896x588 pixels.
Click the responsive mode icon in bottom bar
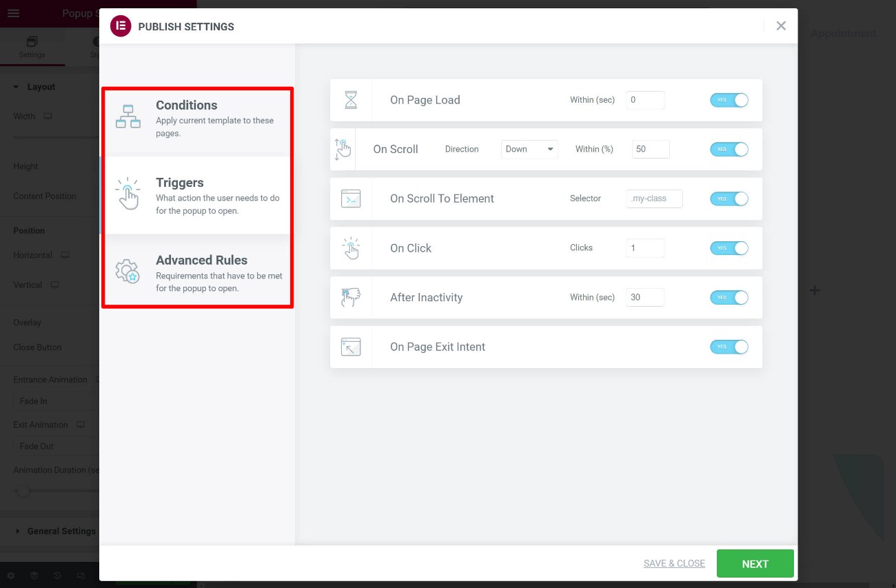click(81, 576)
